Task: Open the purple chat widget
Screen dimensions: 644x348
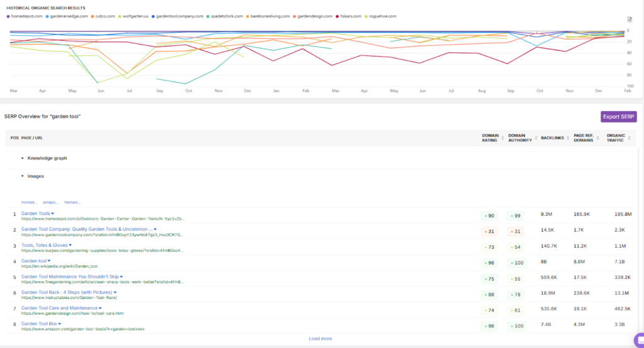Action: [x=640, y=340]
